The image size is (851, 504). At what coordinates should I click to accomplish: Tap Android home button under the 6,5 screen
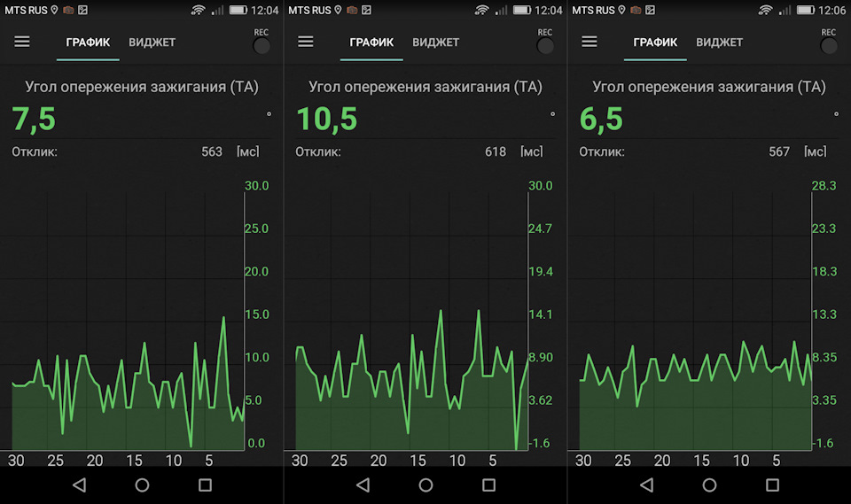709,485
